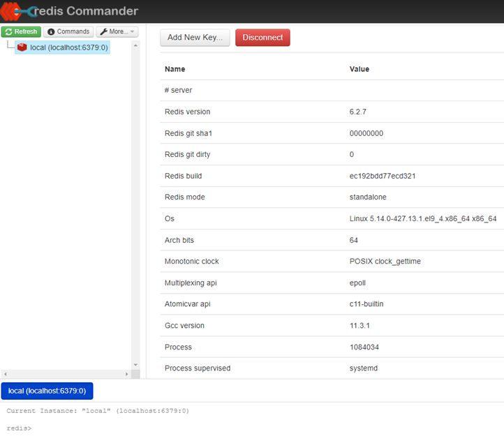Select value 'POSIX clock_gettime'
The width and height of the screenshot is (504, 436).
[x=385, y=262]
